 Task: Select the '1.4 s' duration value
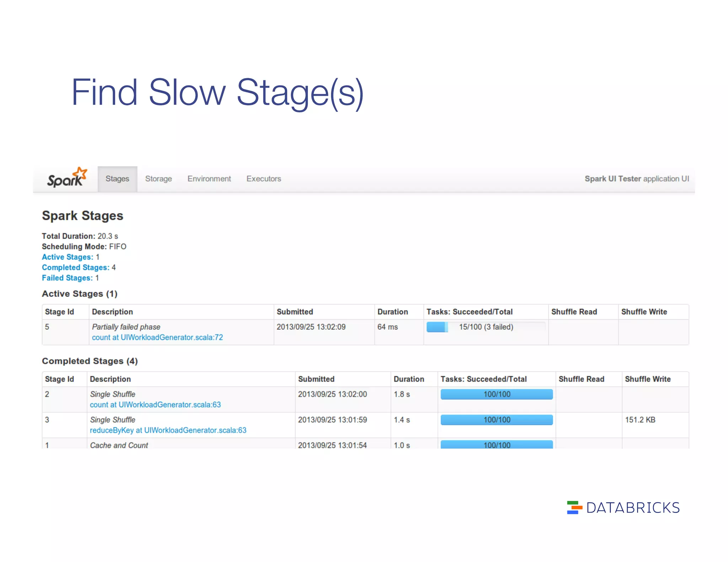click(x=402, y=420)
